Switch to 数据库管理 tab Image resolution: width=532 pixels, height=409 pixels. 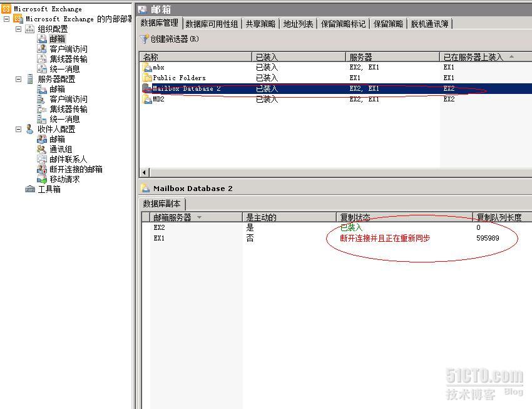pyautogui.click(x=159, y=23)
